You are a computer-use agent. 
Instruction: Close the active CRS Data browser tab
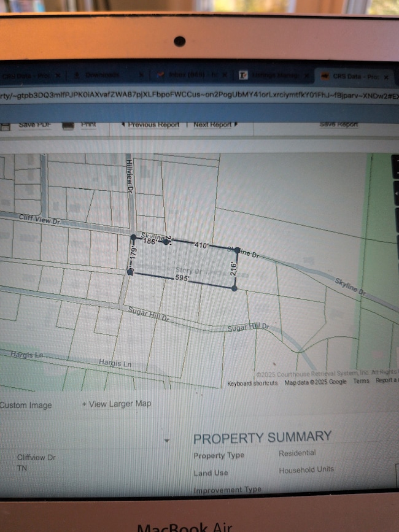pos(385,77)
